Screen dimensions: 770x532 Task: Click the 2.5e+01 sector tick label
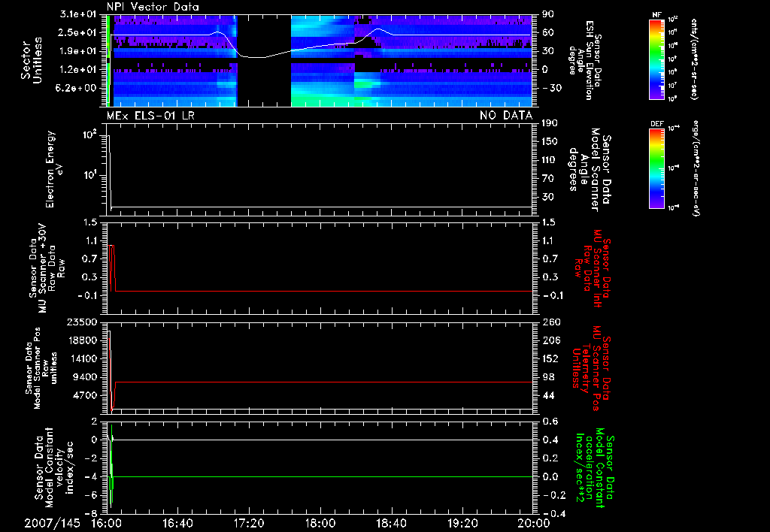(78, 32)
